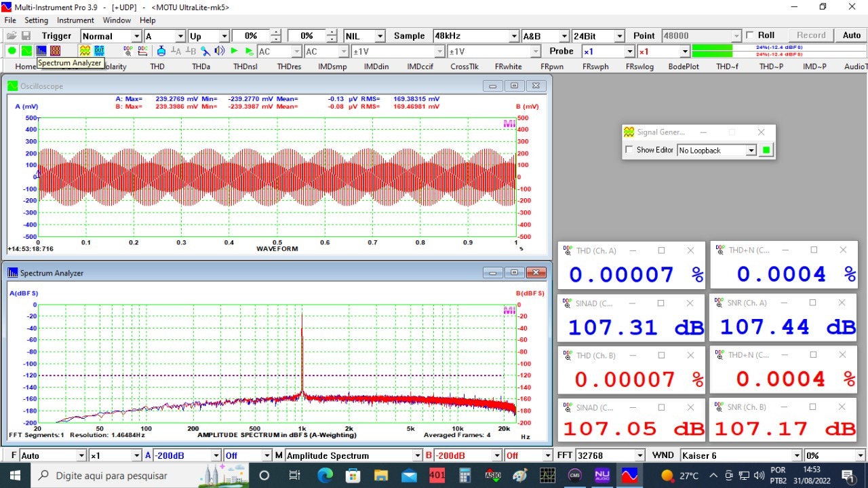
Task: Open Microsoft Edge from the taskbar
Action: [x=325, y=475]
